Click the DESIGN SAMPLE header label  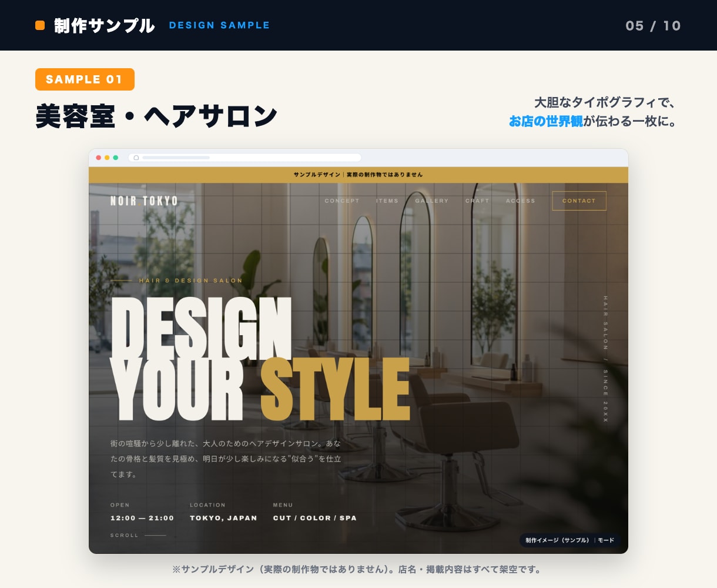click(219, 25)
